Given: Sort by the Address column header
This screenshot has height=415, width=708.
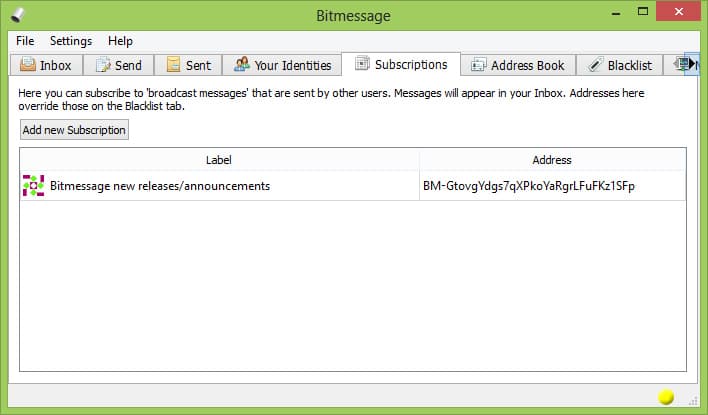Looking at the screenshot, I should [552, 159].
